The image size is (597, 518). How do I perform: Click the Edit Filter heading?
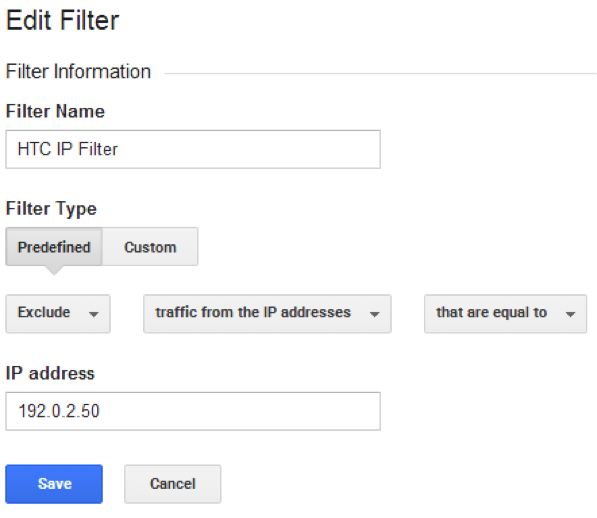point(63,20)
